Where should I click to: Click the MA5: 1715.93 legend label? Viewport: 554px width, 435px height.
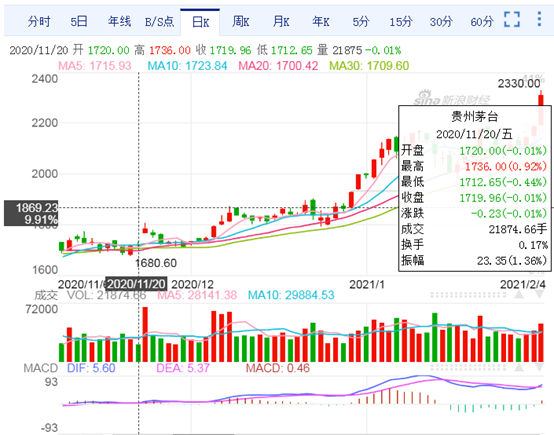(95, 66)
